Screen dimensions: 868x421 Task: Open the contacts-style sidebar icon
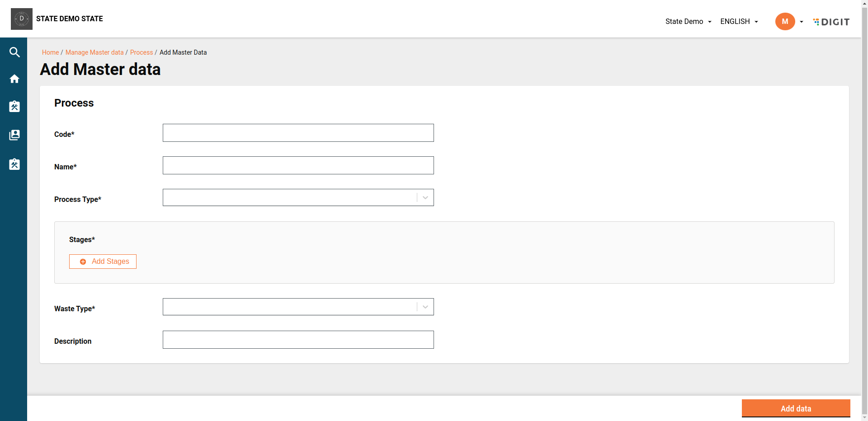(x=14, y=135)
